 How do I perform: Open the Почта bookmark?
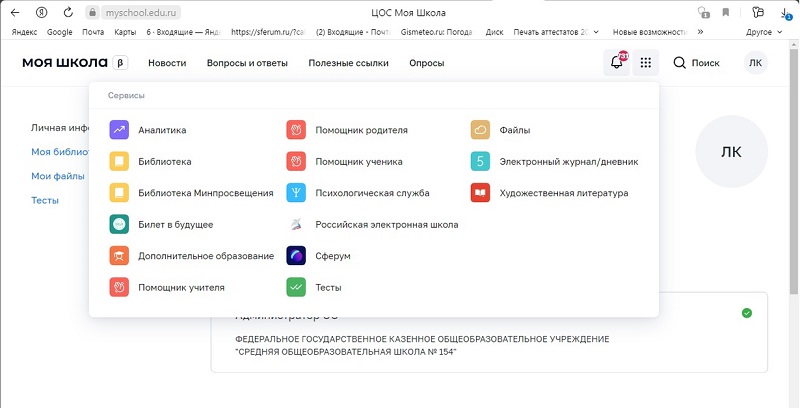(x=93, y=32)
